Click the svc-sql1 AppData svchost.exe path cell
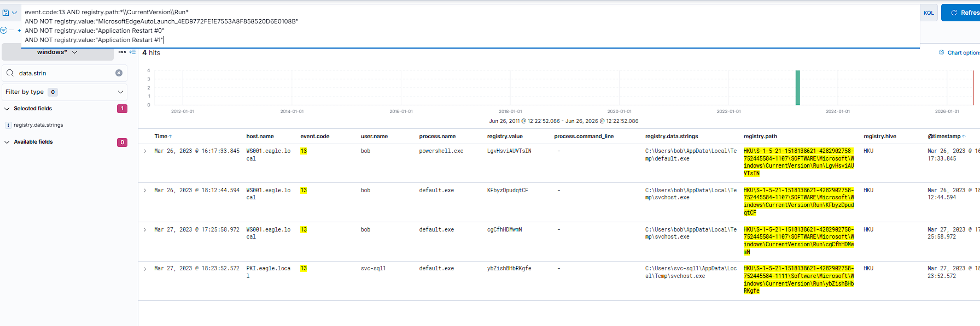Screen dimensions: 980x326 pyautogui.click(x=691, y=272)
